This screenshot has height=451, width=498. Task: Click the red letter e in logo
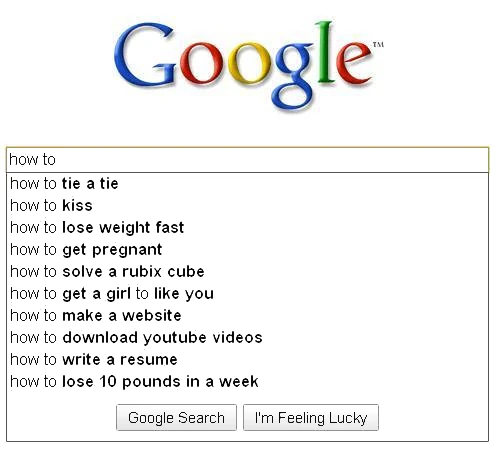pyautogui.click(x=353, y=63)
